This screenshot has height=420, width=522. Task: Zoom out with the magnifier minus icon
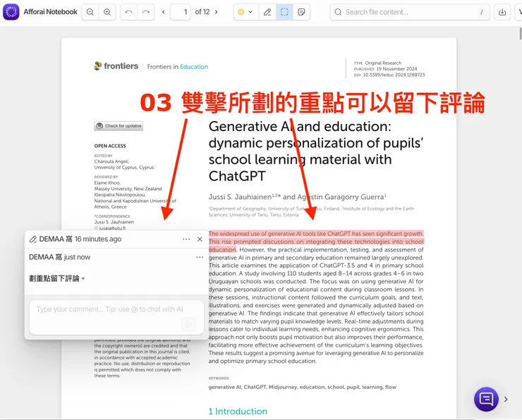tap(90, 12)
